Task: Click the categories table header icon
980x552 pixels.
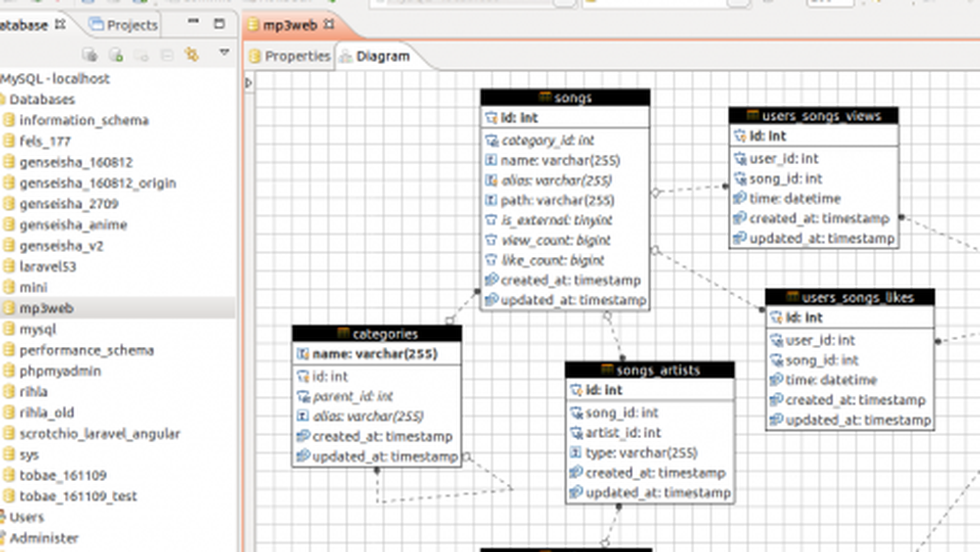Action: (x=343, y=333)
